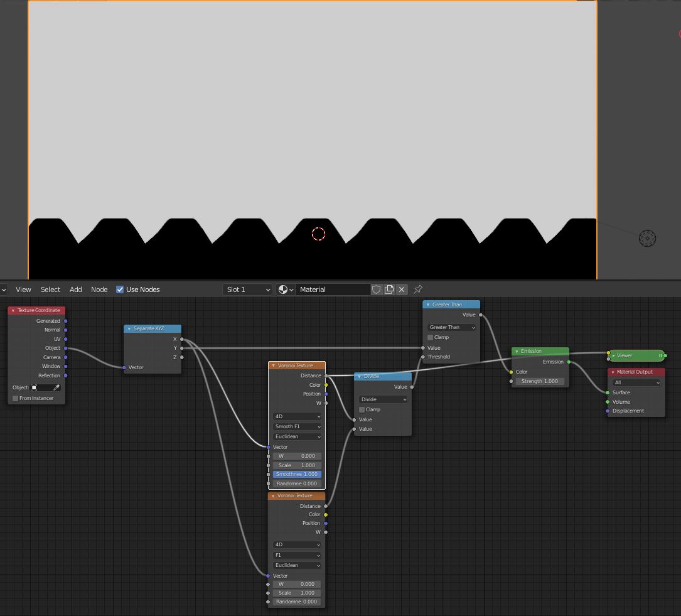Click the eyedropper in Texture Coordinate Object field
The image size is (681, 616).
pos(56,387)
